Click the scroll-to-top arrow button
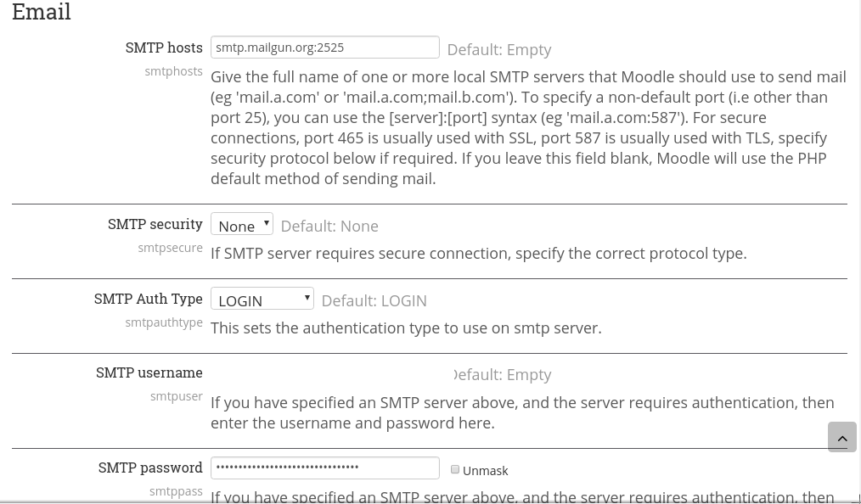The height and width of the screenshot is (504, 861). click(x=841, y=437)
